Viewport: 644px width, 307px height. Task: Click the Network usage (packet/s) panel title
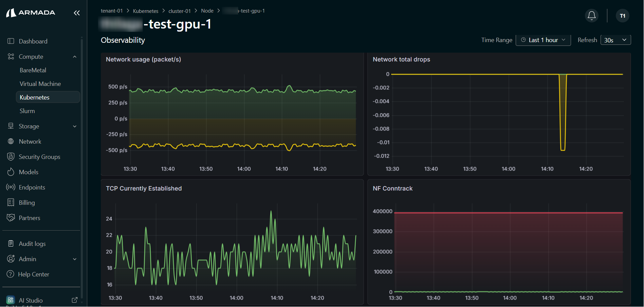point(143,59)
